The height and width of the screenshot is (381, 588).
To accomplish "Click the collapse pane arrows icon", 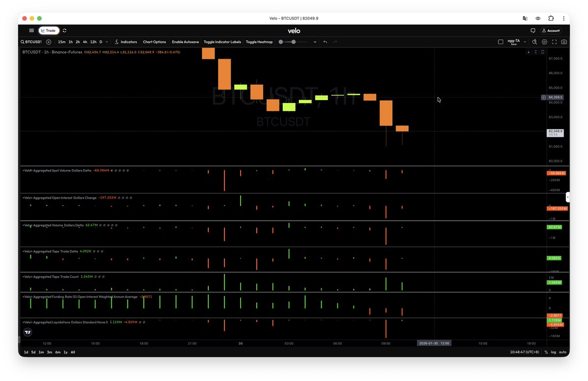I will point(536,52).
